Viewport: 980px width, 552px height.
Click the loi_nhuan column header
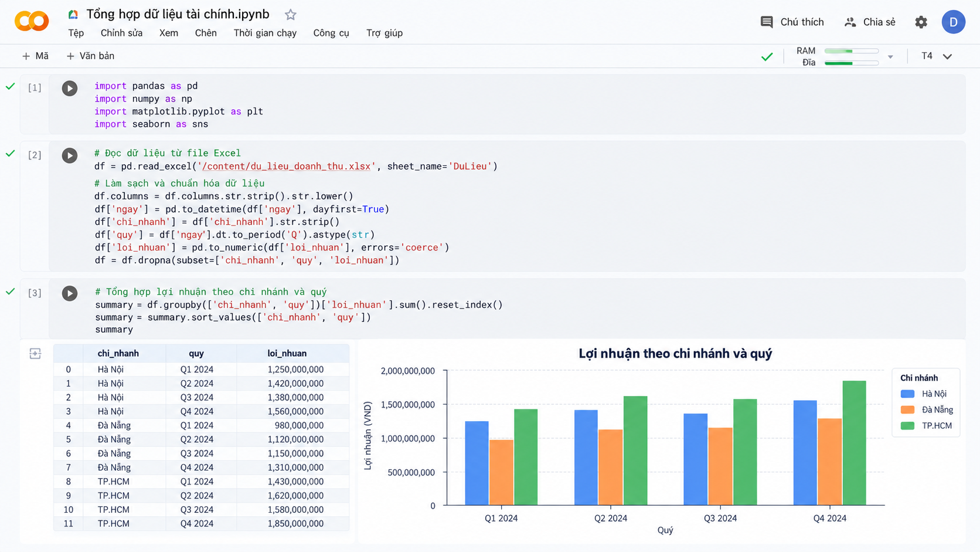pos(287,353)
